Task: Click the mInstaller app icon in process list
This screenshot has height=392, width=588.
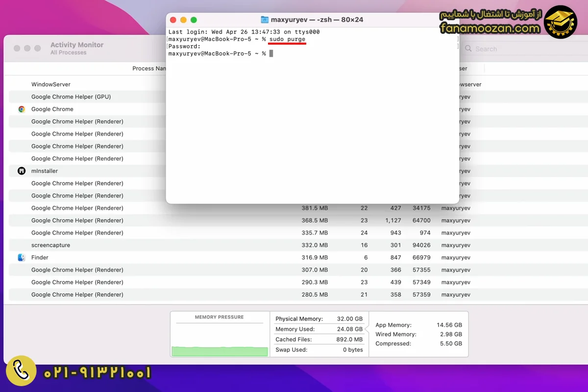Action: click(22, 171)
